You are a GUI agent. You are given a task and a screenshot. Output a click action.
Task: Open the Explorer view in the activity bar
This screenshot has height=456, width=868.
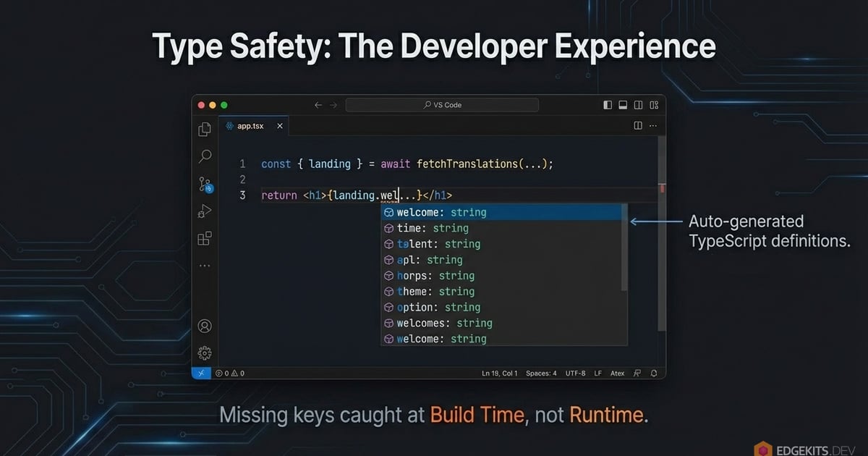pos(204,129)
